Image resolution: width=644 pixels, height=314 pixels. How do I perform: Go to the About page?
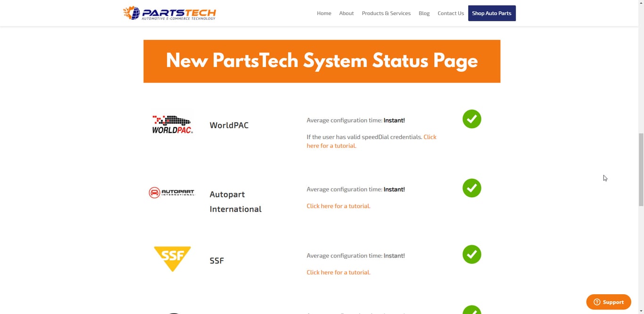[347, 13]
